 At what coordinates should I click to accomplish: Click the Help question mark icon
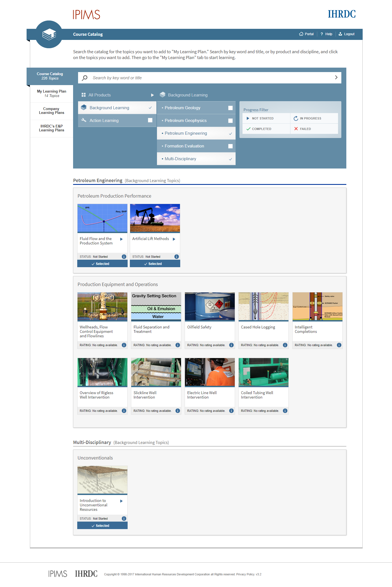322,34
